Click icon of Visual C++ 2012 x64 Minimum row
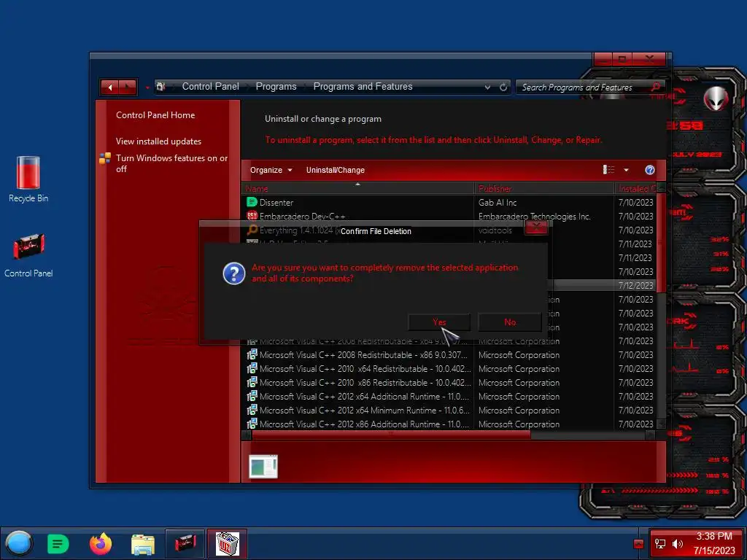 (252, 410)
